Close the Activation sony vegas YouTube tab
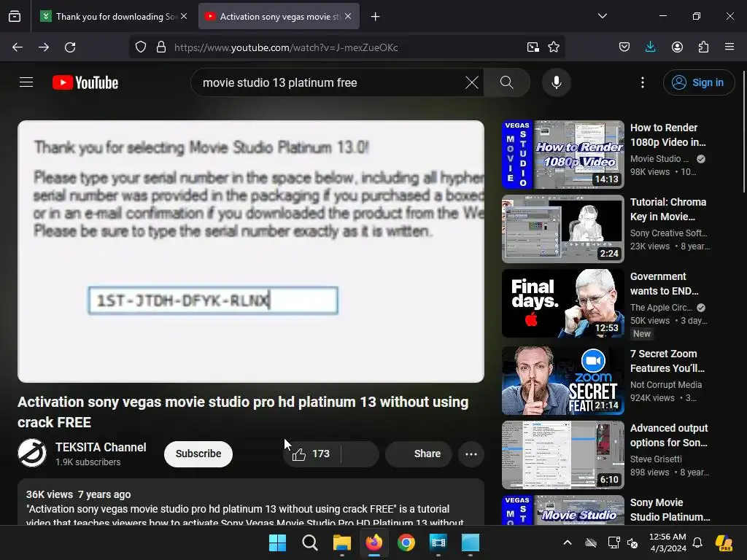Image resolution: width=747 pixels, height=560 pixels. (x=348, y=16)
